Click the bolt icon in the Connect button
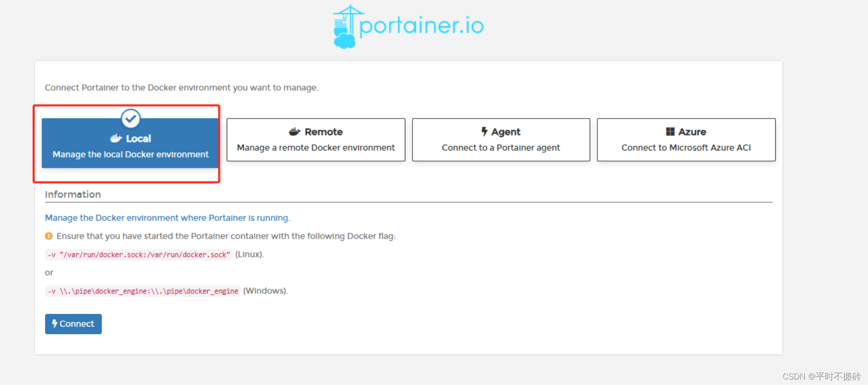 55,323
